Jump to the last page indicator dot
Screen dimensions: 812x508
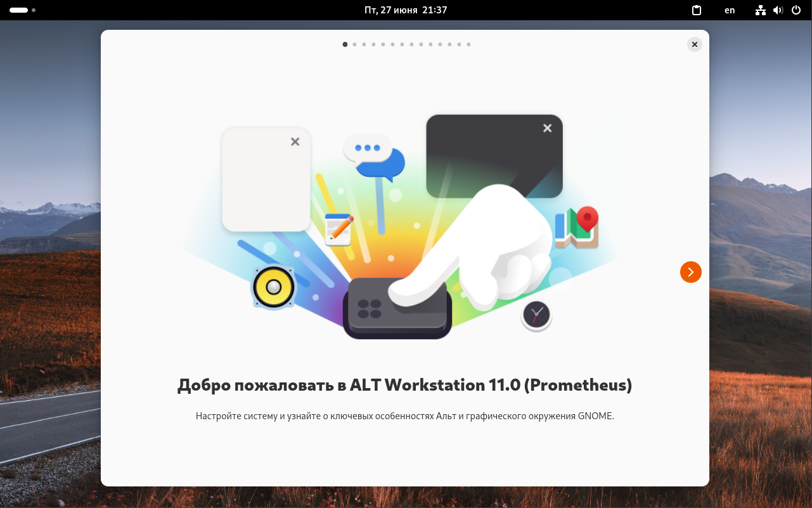468,44
